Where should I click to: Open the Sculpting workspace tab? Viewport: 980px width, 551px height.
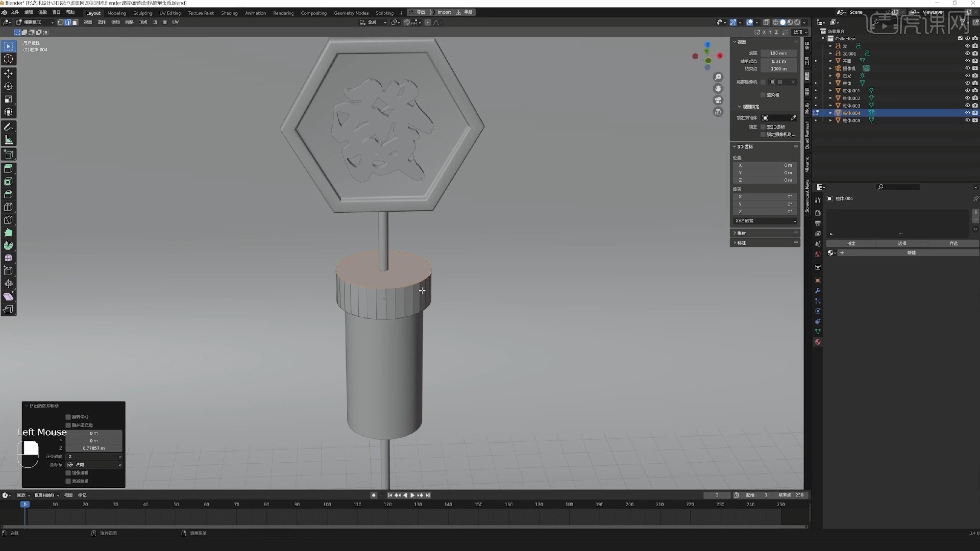pos(143,13)
